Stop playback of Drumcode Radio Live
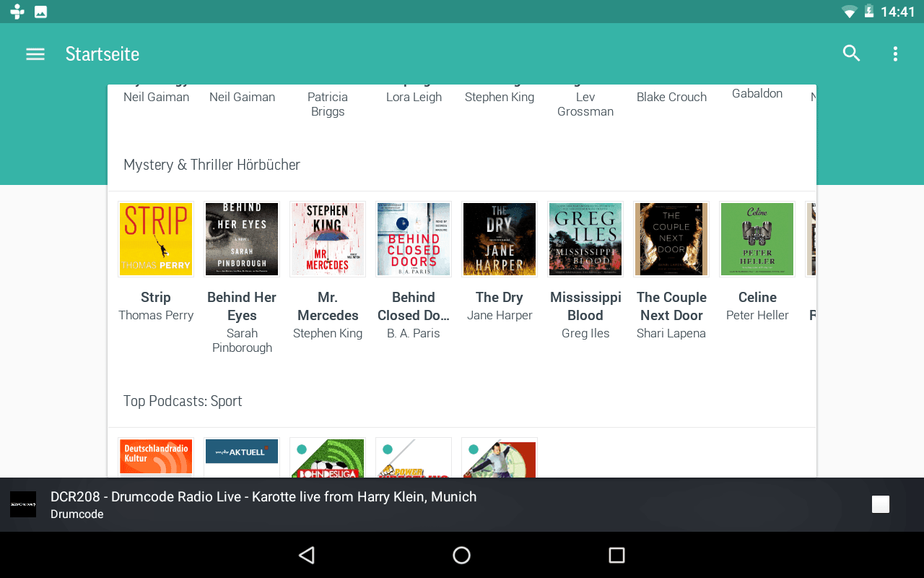This screenshot has height=578, width=924. pos(881,504)
